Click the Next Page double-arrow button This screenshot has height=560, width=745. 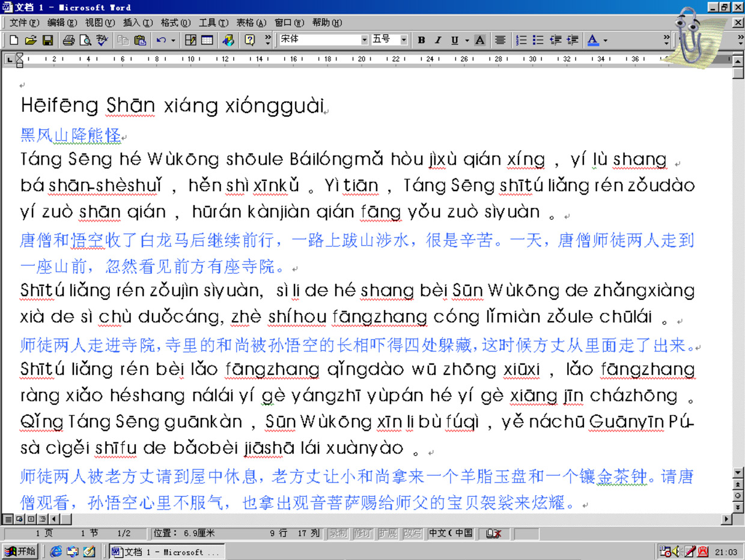pos(738,507)
